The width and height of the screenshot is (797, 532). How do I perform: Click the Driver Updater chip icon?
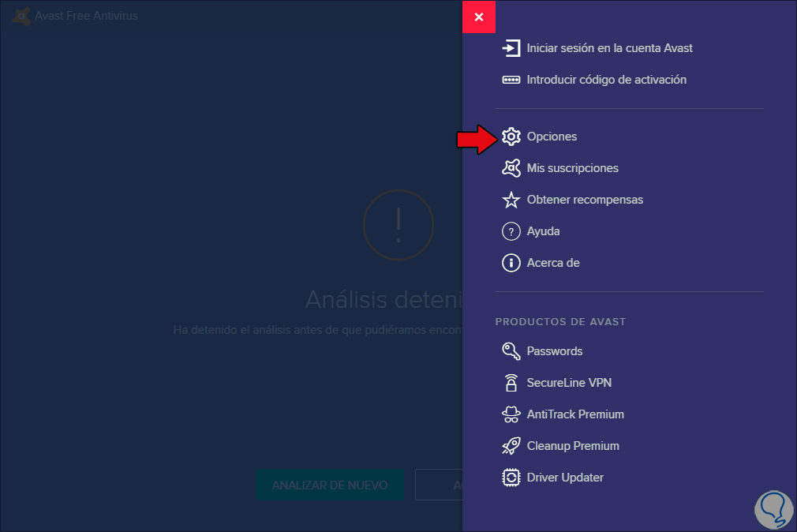pyautogui.click(x=511, y=478)
